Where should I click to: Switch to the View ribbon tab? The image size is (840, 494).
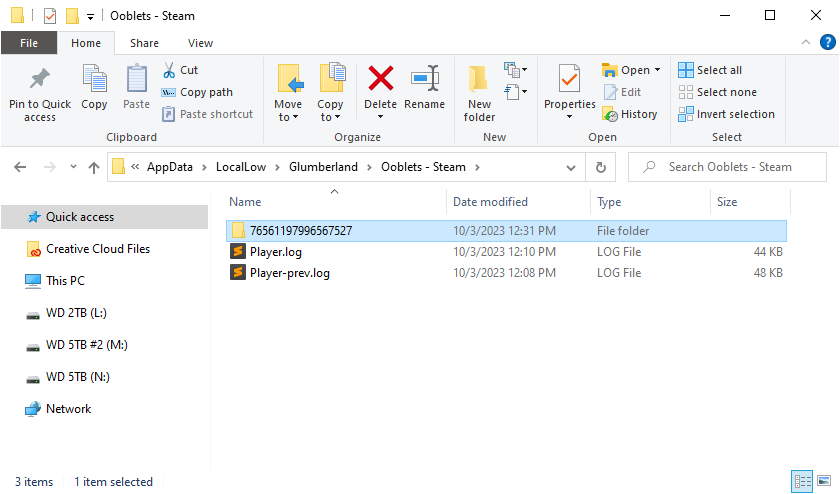point(200,43)
